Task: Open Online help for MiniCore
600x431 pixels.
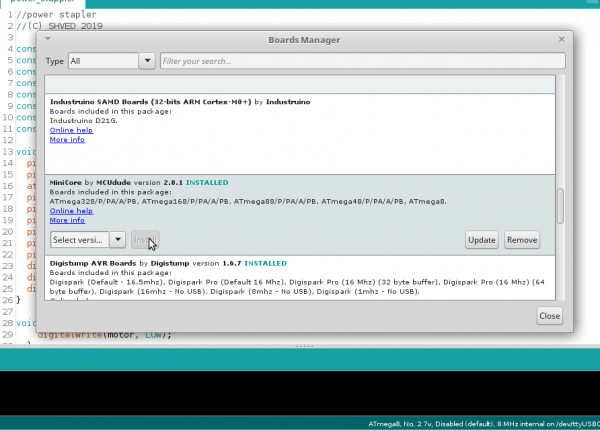Action: tap(71, 211)
